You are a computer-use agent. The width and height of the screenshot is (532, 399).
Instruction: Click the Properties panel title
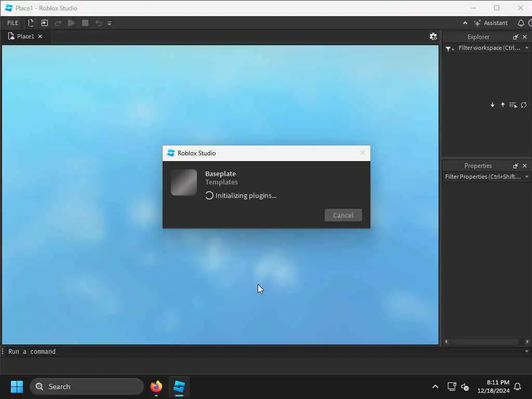pyautogui.click(x=478, y=166)
